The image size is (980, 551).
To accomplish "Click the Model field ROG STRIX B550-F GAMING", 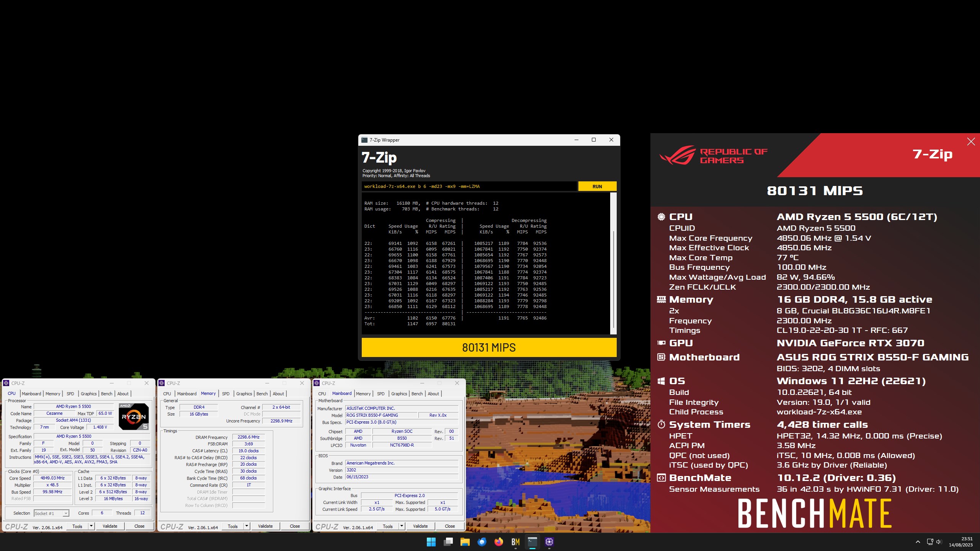I will pyautogui.click(x=381, y=415).
